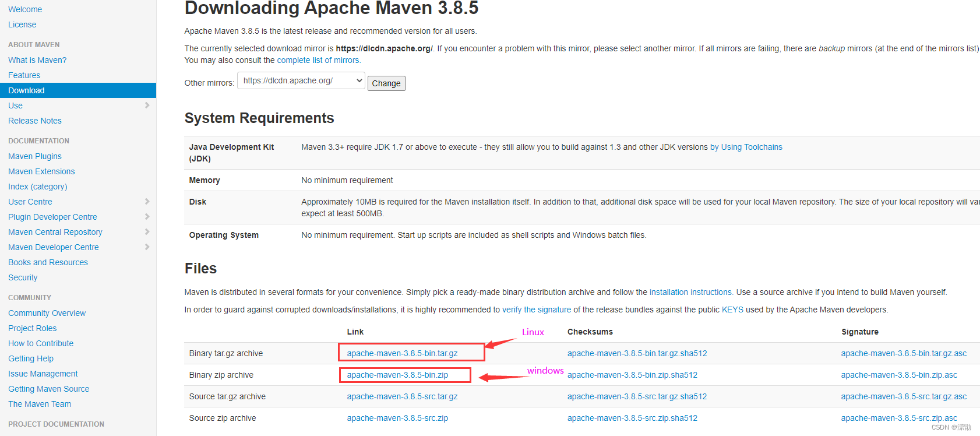Open apache-maven-3.8.5-bin.tar.gz.asc signature
This screenshot has width=980, height=436.
pyautogui.click(x=904, y=353)
